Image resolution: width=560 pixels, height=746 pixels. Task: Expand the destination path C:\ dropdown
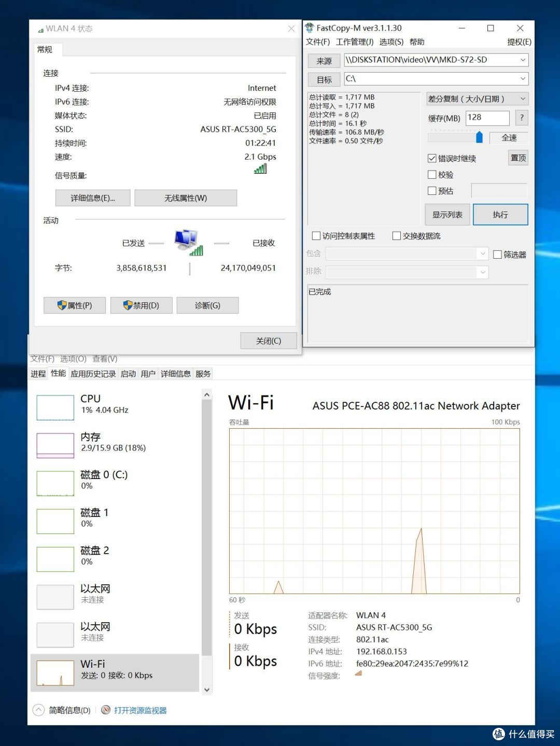click(x=523, y=79)
